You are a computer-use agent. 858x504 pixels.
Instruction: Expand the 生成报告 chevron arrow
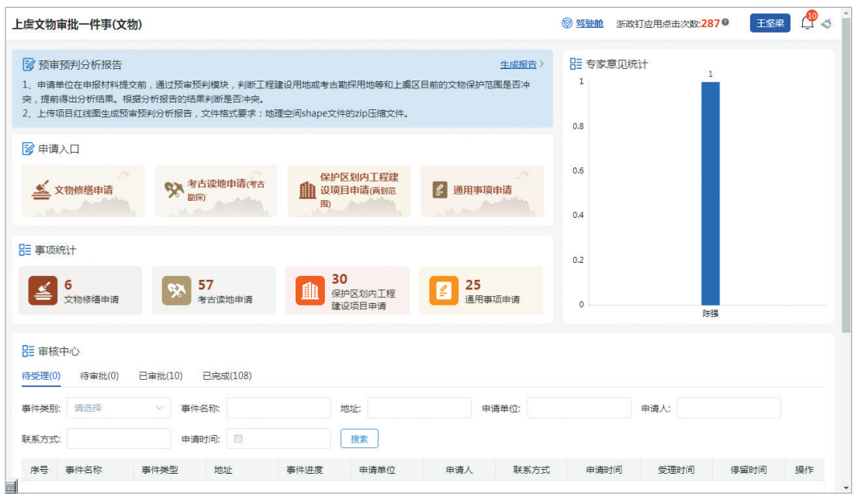[x=541, y=64]
